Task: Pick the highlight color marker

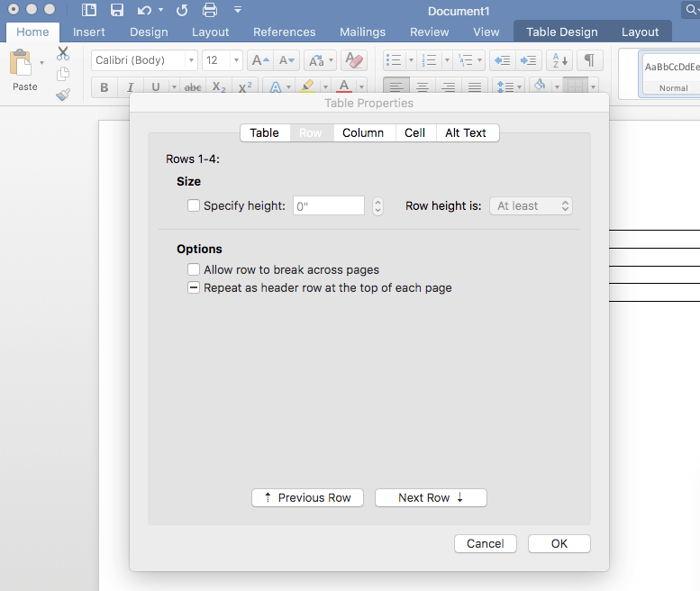Action: (x=306, y=86)
